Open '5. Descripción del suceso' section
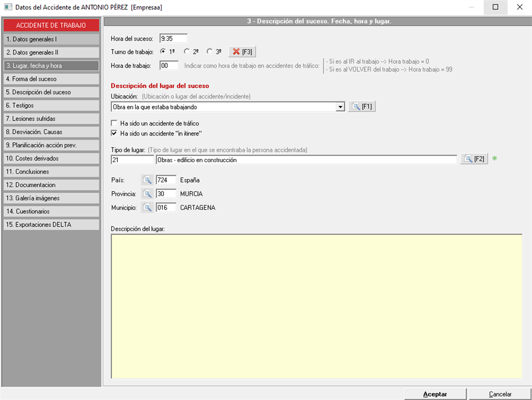This screenshot has height=400, width=532. click(51, 92)
